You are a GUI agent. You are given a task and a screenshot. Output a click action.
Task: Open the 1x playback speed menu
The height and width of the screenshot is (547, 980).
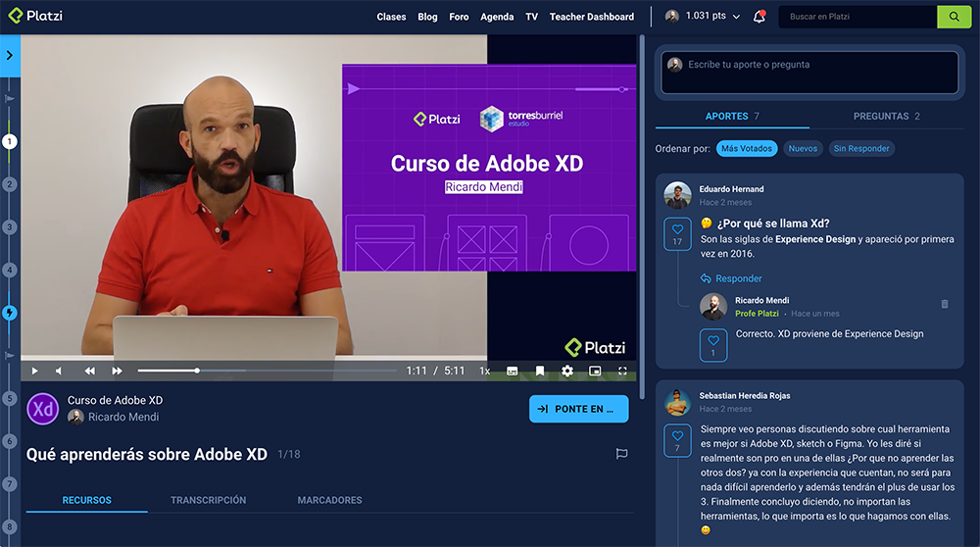(484, 371)
